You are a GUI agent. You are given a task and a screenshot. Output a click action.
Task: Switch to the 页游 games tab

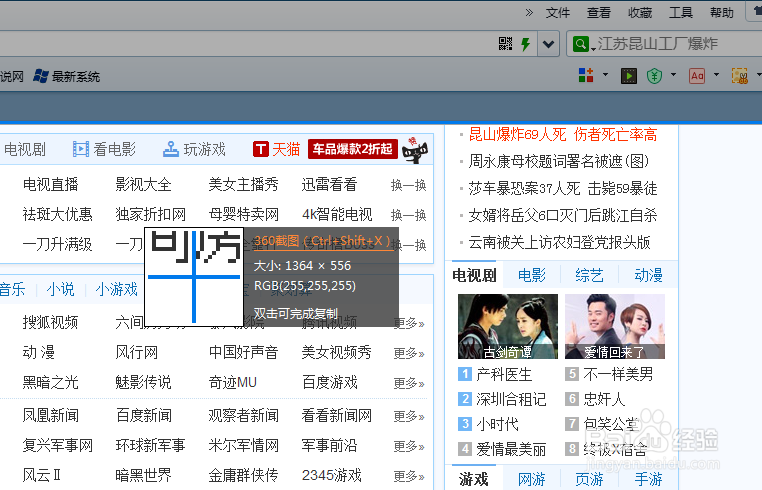589,480
